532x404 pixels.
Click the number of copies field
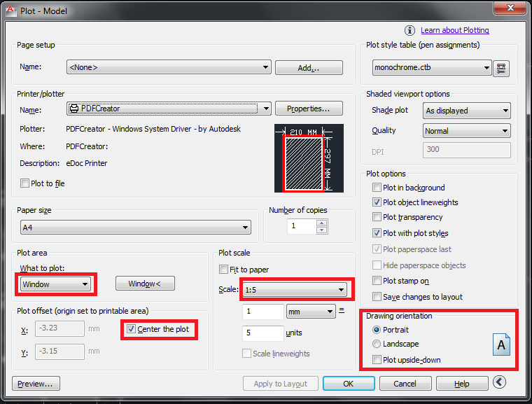[x=302, y=226]
